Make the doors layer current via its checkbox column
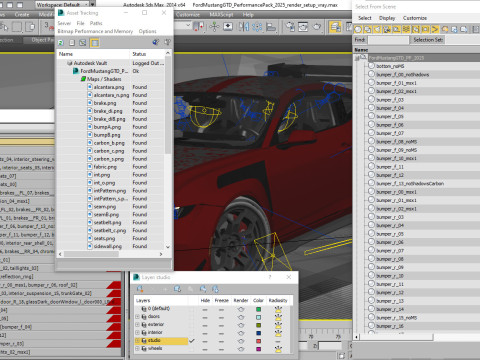The width and height of the screenshot is (480, 360). pyautogui.click(x=191, y=317)
